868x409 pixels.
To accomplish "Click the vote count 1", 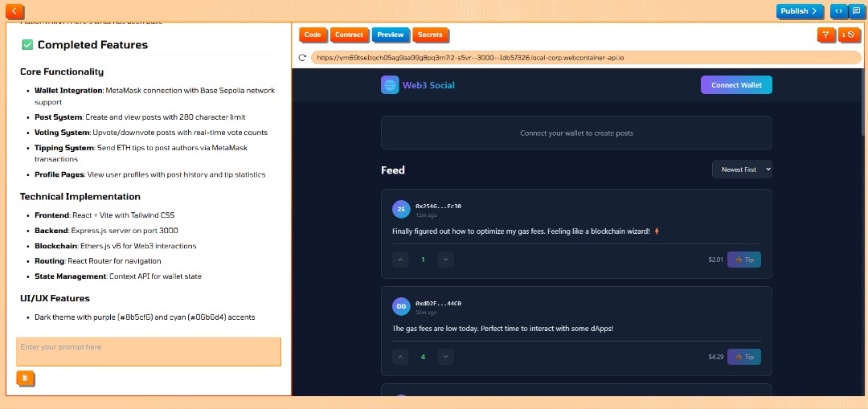I will 423,259.
